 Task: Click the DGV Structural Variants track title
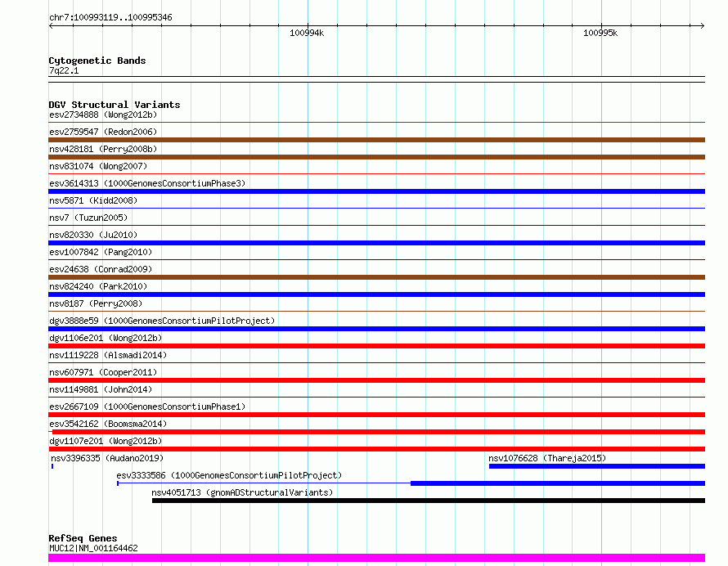click(x=115, y=105)
